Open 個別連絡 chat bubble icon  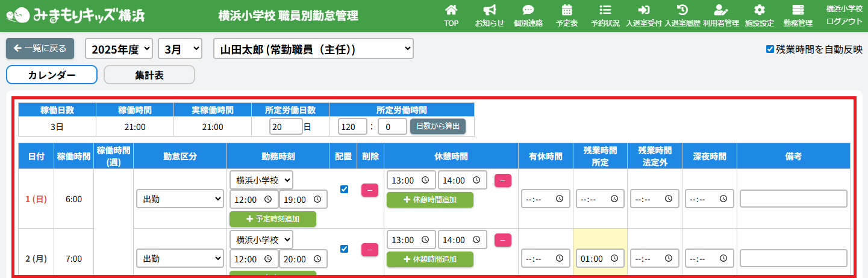[x=528, y=10]
